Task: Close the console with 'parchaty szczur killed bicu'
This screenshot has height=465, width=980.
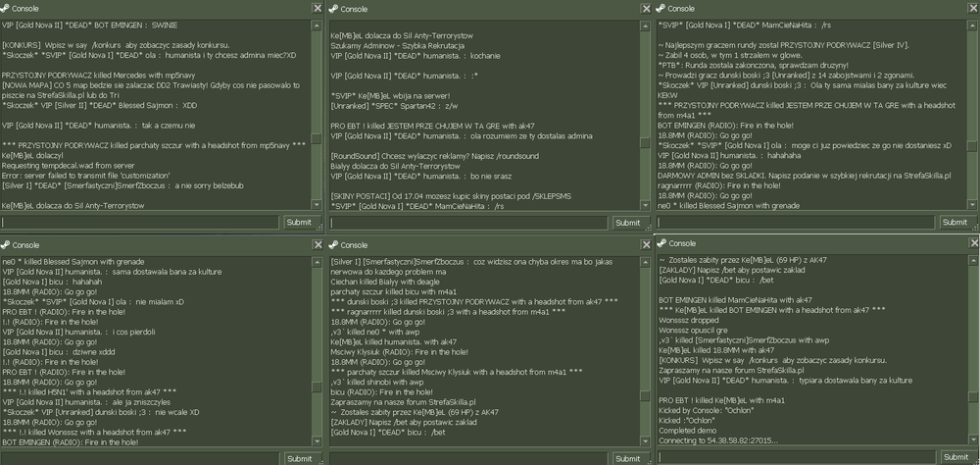Action: [x=646, y=244]
